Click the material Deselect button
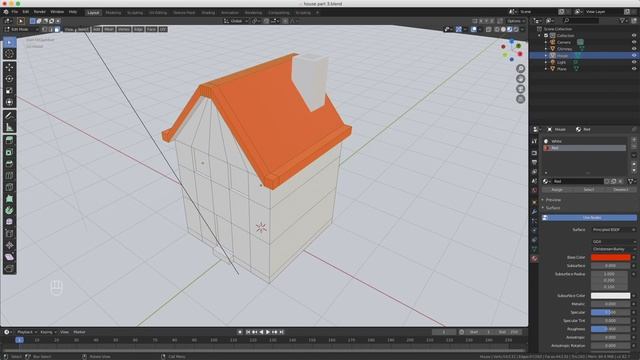Screen dimensions: 640x360 [x=620, y=190]
